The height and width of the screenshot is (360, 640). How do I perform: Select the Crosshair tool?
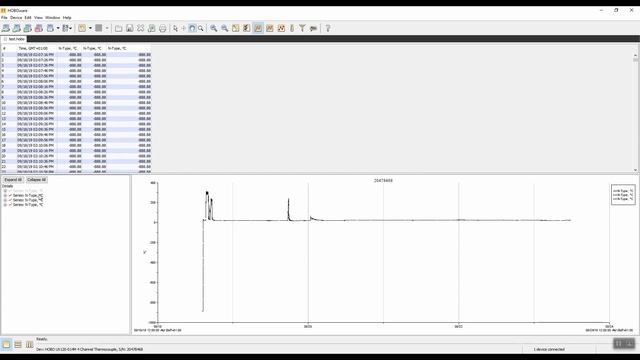[184, 28]
